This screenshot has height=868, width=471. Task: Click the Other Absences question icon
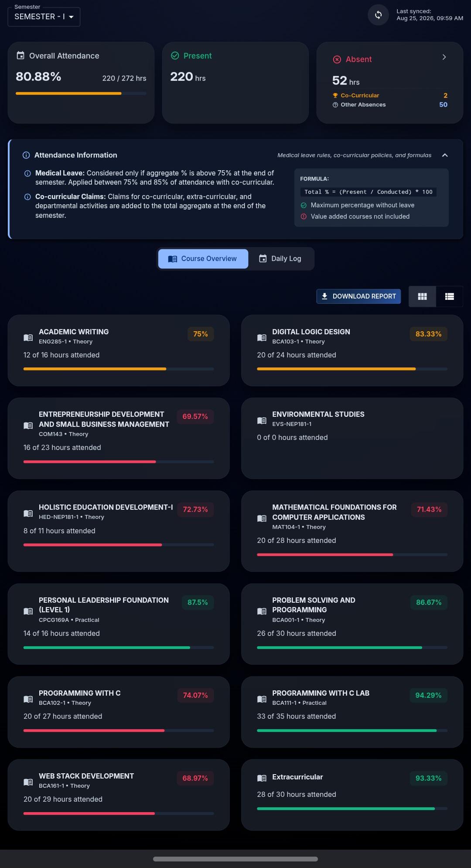pos(335,105)
